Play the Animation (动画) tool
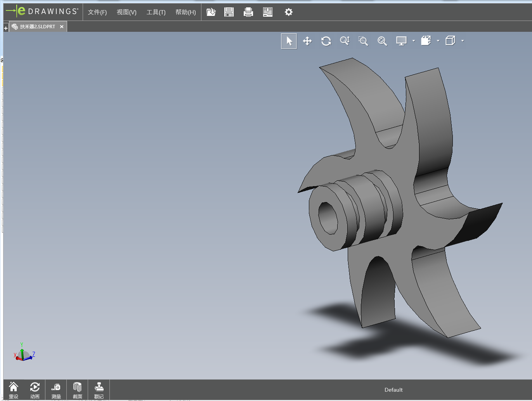532x401 pixels. (35, 390)
